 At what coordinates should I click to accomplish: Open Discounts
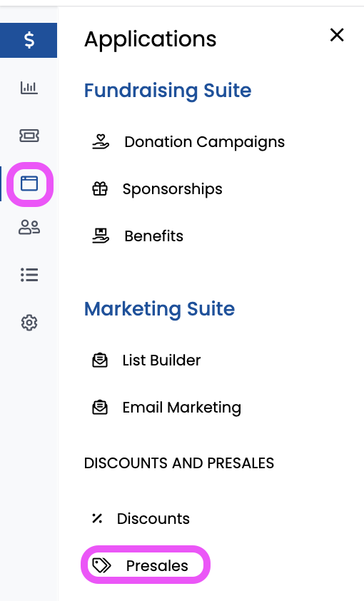point(141,519)
